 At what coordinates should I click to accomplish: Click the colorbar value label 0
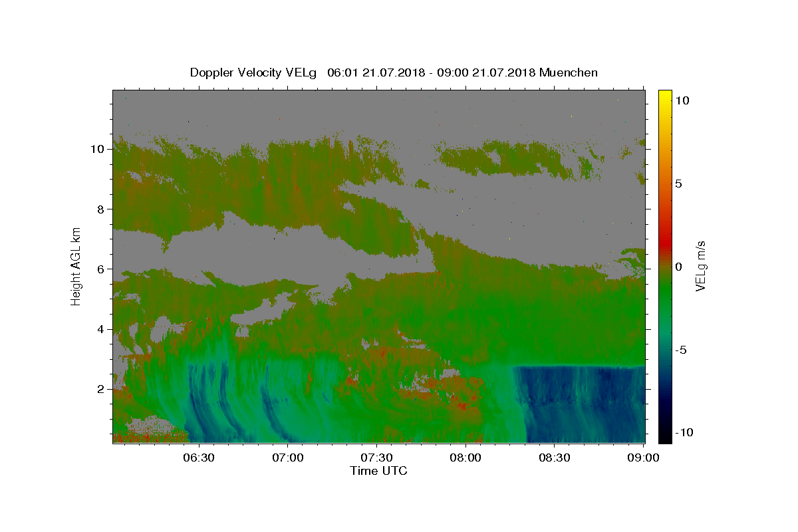pyautogui.click(x=678, y=266)
